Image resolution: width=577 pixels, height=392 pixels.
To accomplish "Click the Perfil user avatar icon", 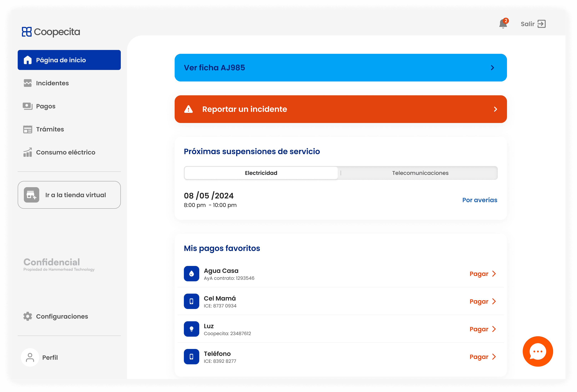I will [30, 357].
